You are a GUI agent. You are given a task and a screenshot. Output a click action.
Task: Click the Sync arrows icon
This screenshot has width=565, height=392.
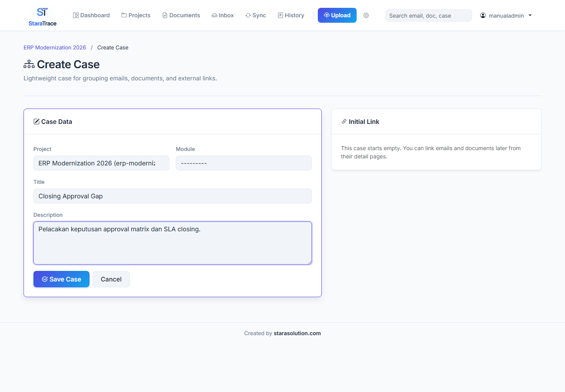pos(248,15)
